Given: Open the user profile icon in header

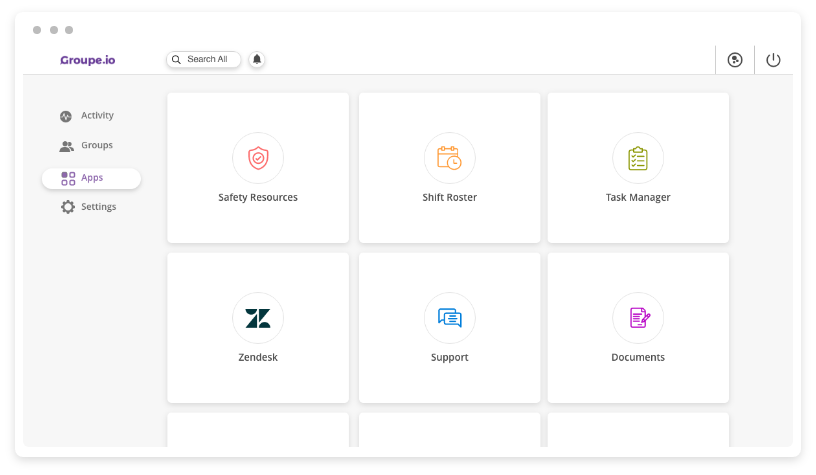Looking at the screenshot, I should [735, 60].
